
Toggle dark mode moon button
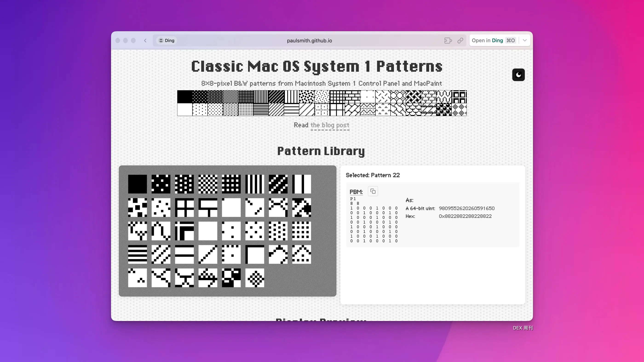click(x=518, y=75)
